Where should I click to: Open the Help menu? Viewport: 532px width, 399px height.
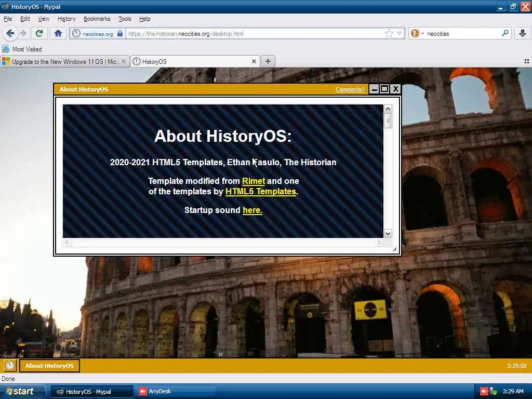(x=144, y=19)
